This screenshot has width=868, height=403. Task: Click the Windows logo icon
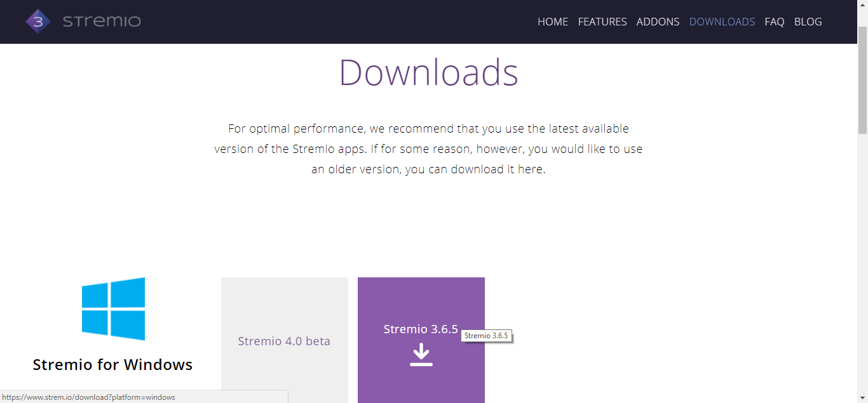113,308
